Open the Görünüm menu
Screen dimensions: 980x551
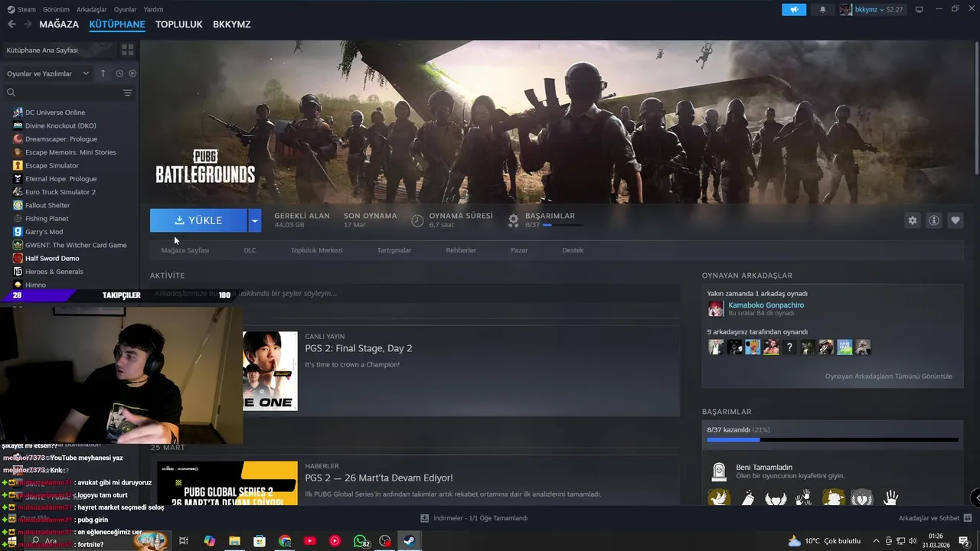[56, 9]
